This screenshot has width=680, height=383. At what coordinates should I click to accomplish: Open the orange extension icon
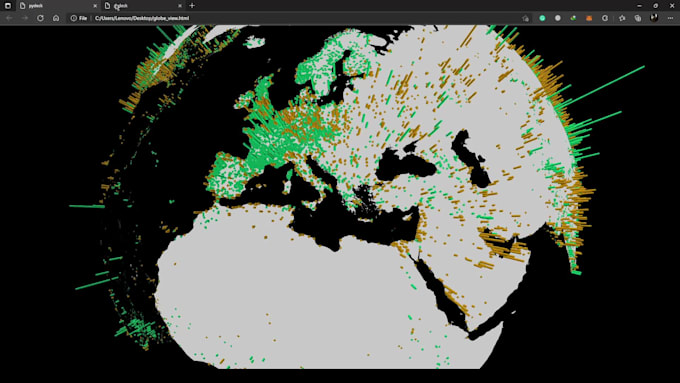589,18
